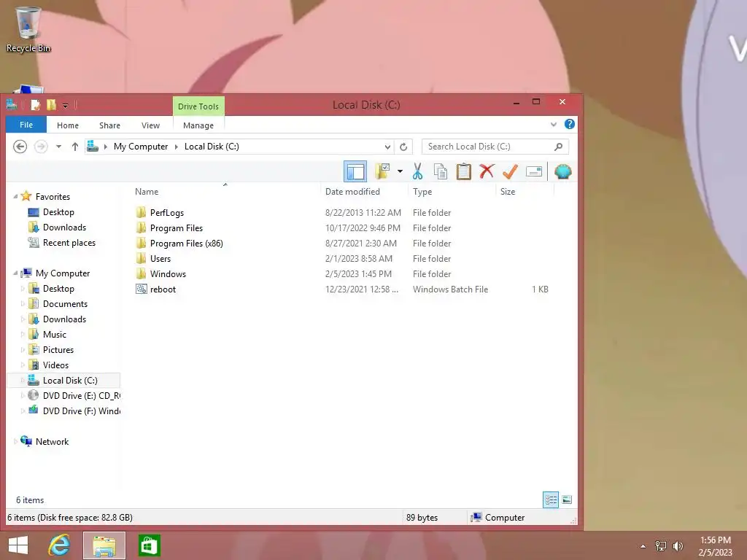Screen dimensions: 747x560
Task: Select the Users folder
Action: [x=160, y=259]
